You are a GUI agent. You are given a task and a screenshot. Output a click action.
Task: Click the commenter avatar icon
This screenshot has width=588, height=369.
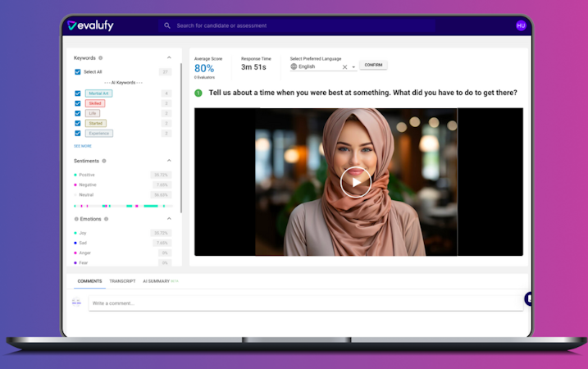click(76, 302)
